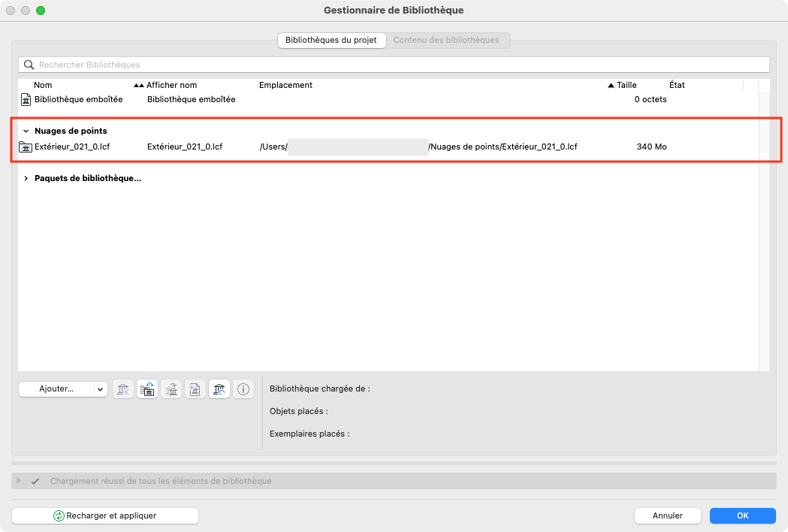
Task: Click the refresh library icon
Action: [x=219, y=389]
